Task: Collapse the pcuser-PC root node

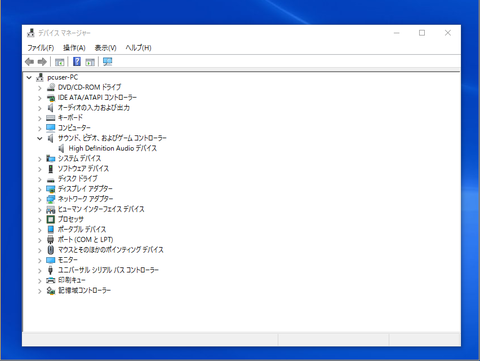Action: click(x=29, y=78)
